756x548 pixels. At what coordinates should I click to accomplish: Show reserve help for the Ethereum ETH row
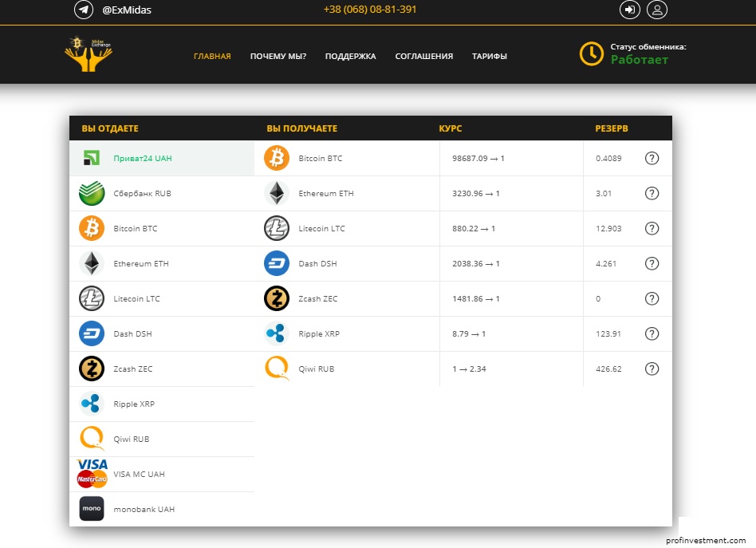(x=652, y=194)
